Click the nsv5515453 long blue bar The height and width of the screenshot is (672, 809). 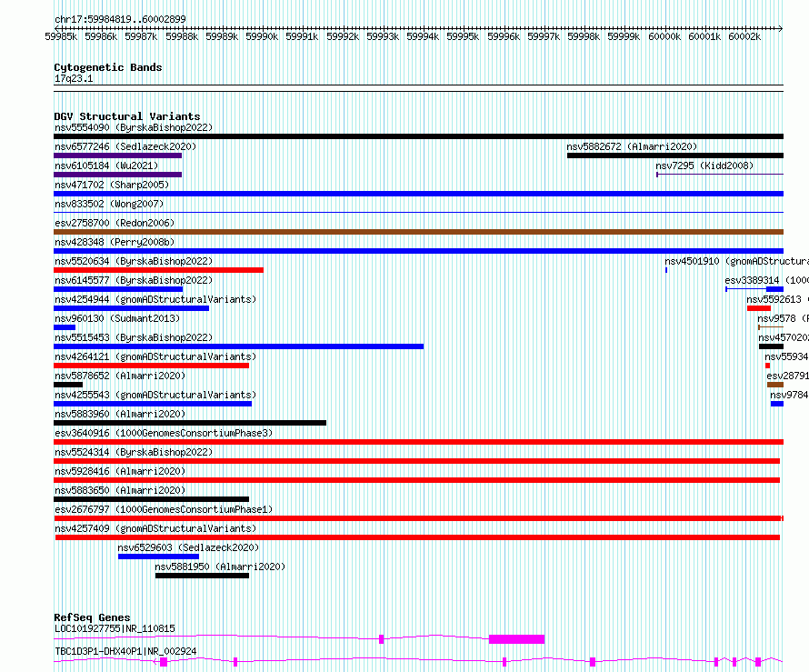[238, 346]
